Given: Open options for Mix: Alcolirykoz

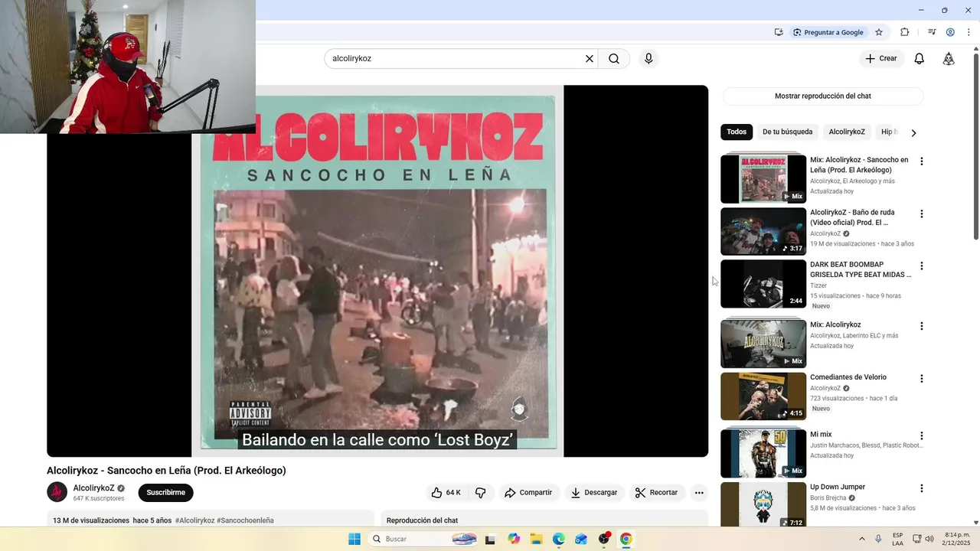Looking at the screenshot, I should tap(922, 326).
